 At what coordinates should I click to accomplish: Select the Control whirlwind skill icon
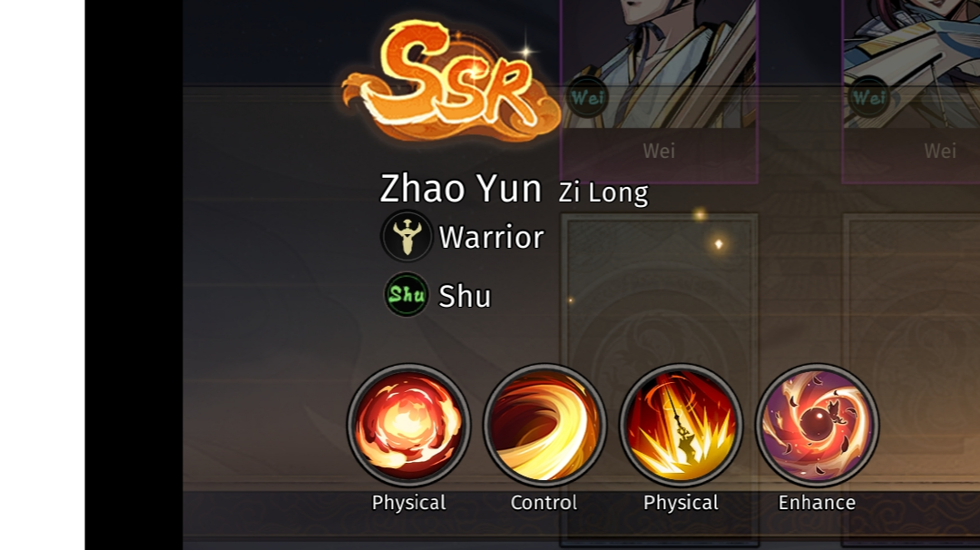click(x=544, y=426)
